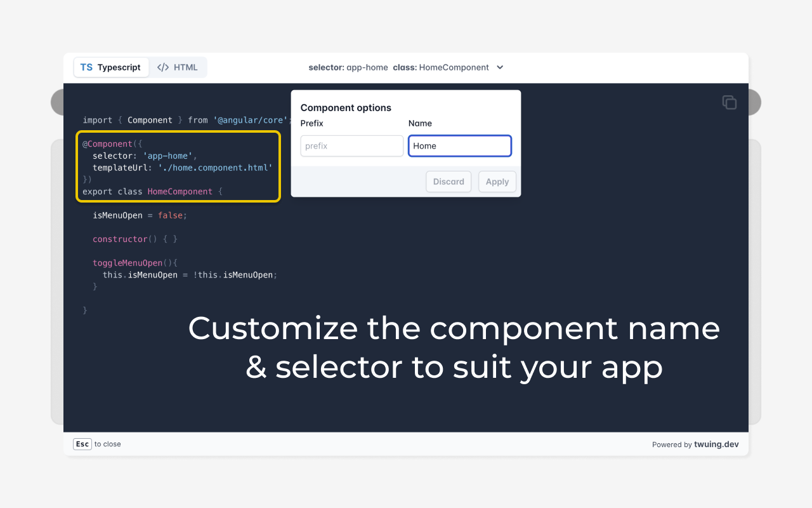
Task: Switch to the HTML tab
Action: point(178,67)
